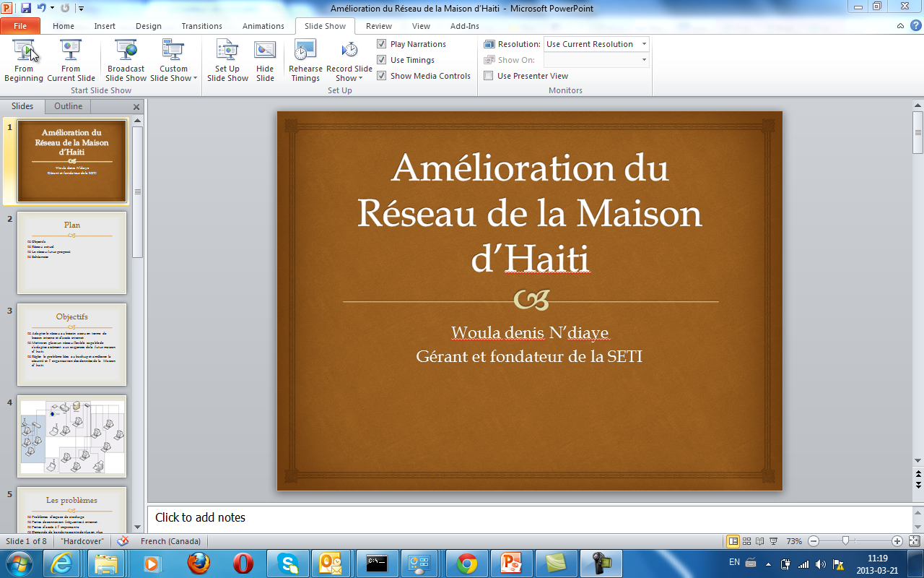Click the Hide Slide button

[x=265, y=61]
